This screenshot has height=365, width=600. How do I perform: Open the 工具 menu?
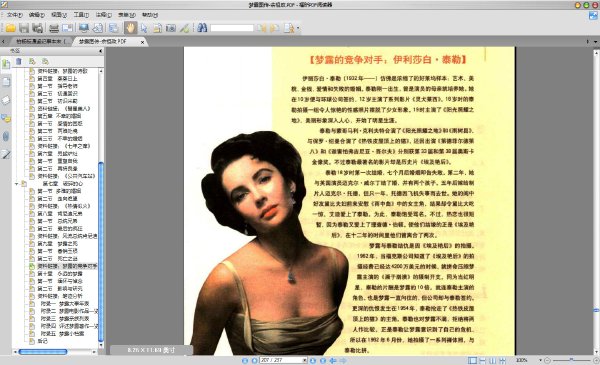81,15
